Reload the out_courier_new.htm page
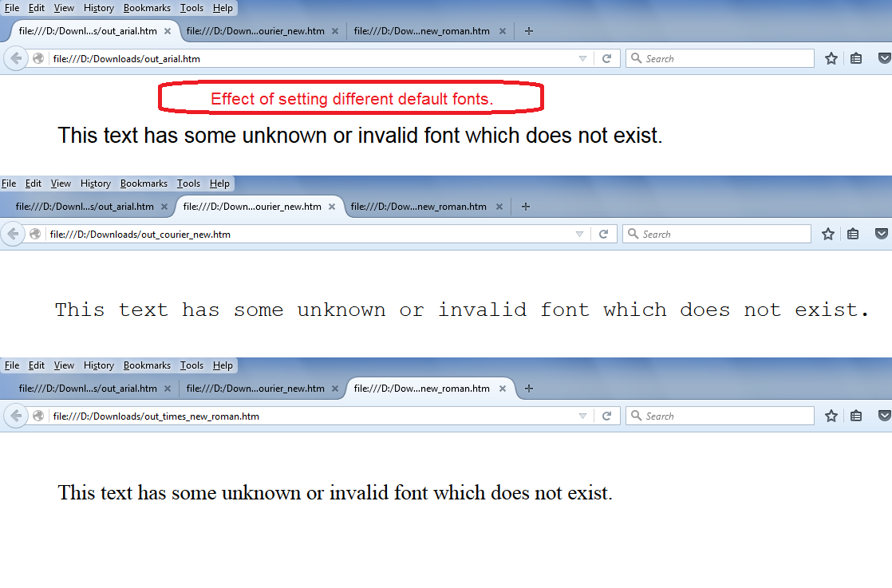This screenshot has width=892, height=588. tap(604, 233)
